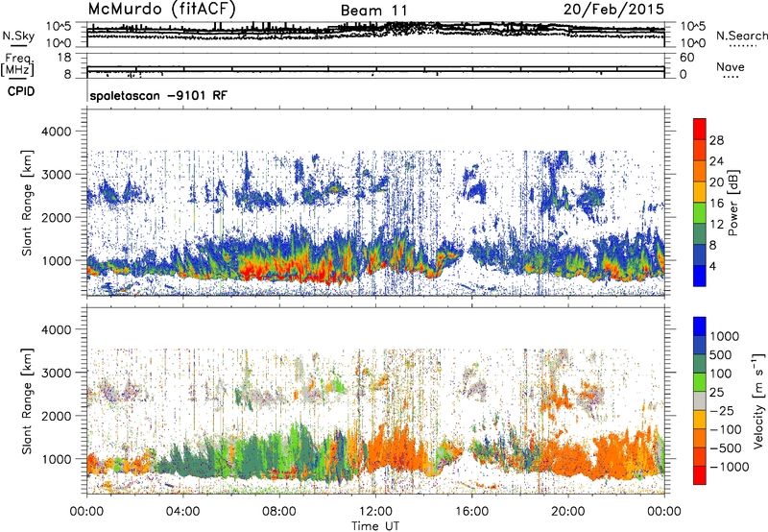Image resolution: width=768 pixels, height=532 pixels.
Task: Click the '4' power colorbar tick value
Action: 712,267
